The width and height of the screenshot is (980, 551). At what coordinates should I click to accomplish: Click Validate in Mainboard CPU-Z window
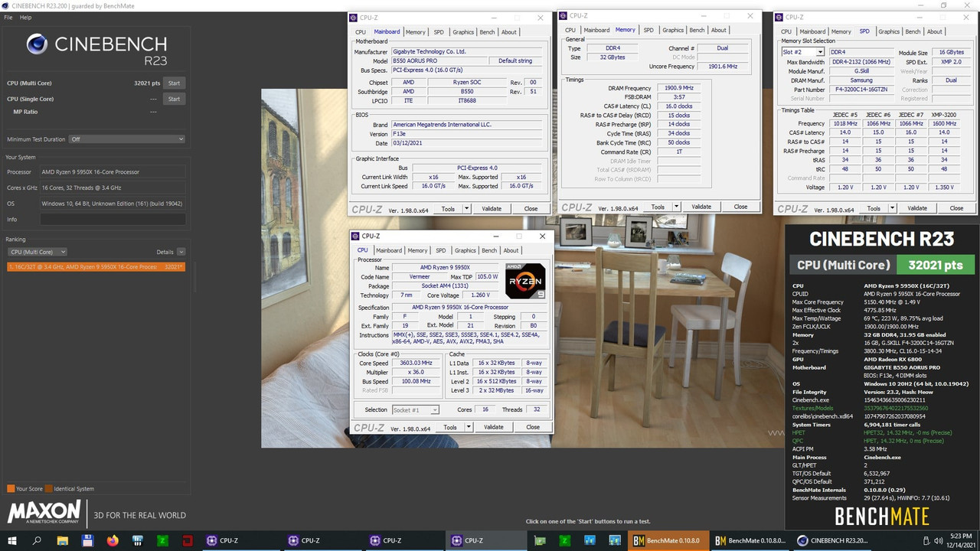[492, 209]
